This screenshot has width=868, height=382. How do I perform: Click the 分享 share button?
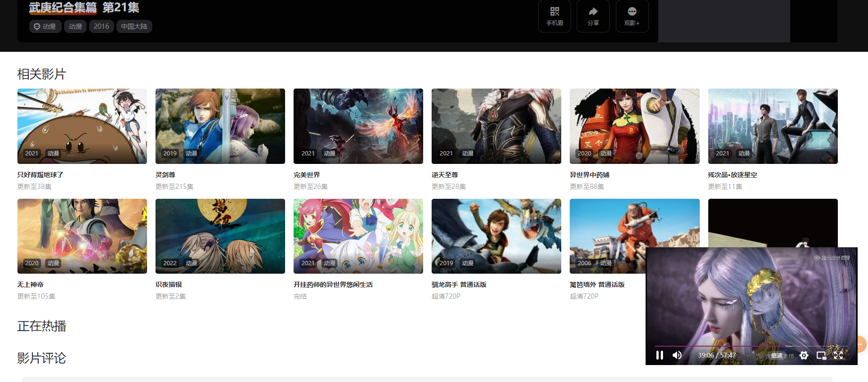pos(593,16)
